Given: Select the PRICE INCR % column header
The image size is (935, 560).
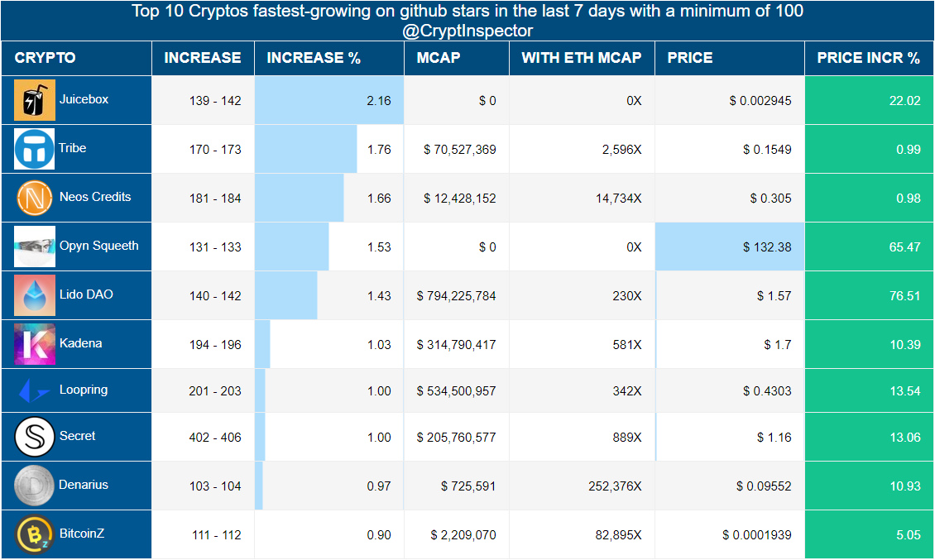Looking at the screenshot, I should (870, 58).
